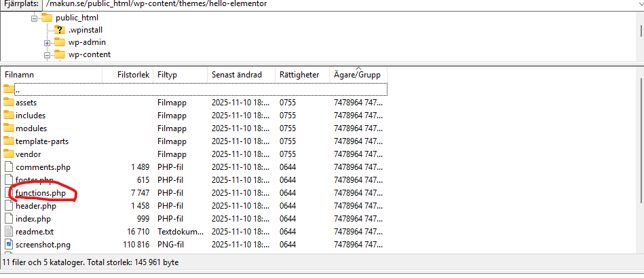Screen dimensions: 644x278
Task: Click the parent directory ".." folder icon
Action: pos(9,89)
